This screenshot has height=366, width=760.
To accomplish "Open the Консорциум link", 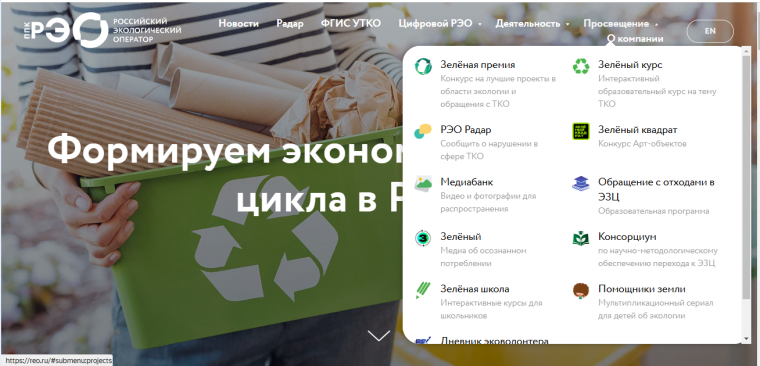I will [x=627, y=237].
